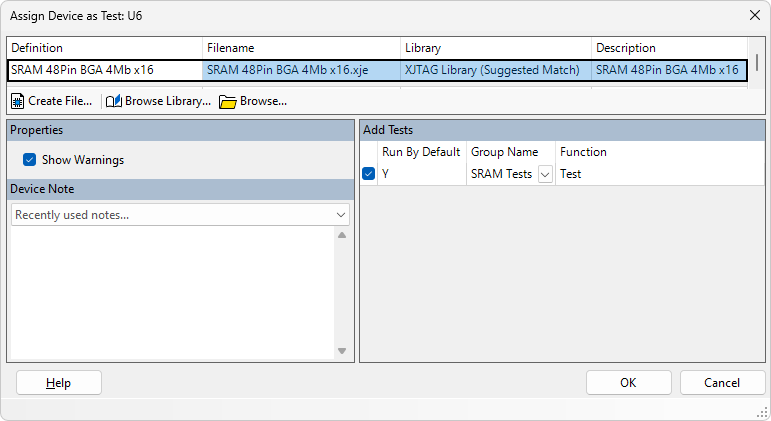The image size is (771, 421).
Task: Sort by the Definition column header
Action: tap(104, 48)
